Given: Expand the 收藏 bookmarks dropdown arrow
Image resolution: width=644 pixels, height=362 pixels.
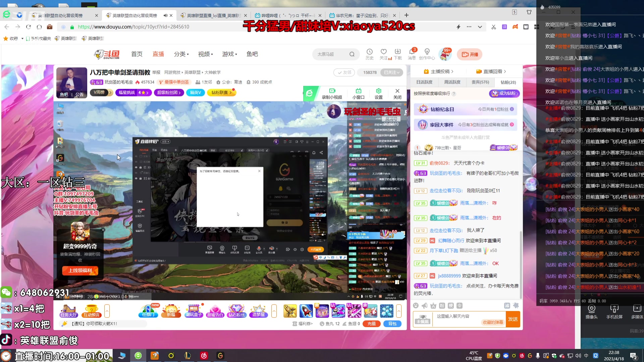Looking at the screenshot, I should click(x=22, y=39).
